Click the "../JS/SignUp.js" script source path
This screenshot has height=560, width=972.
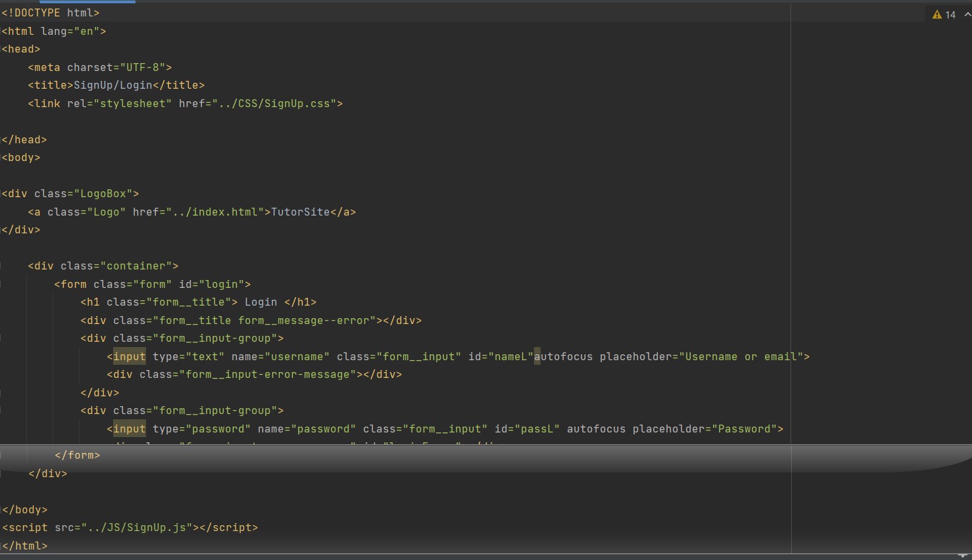point(136,527)
